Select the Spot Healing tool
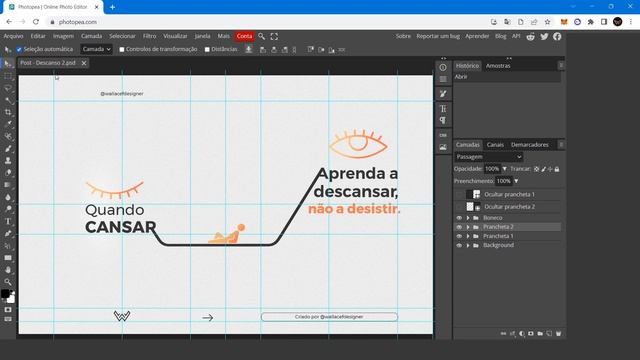Viewport: 640px width, 360px height. click(8, 136)
